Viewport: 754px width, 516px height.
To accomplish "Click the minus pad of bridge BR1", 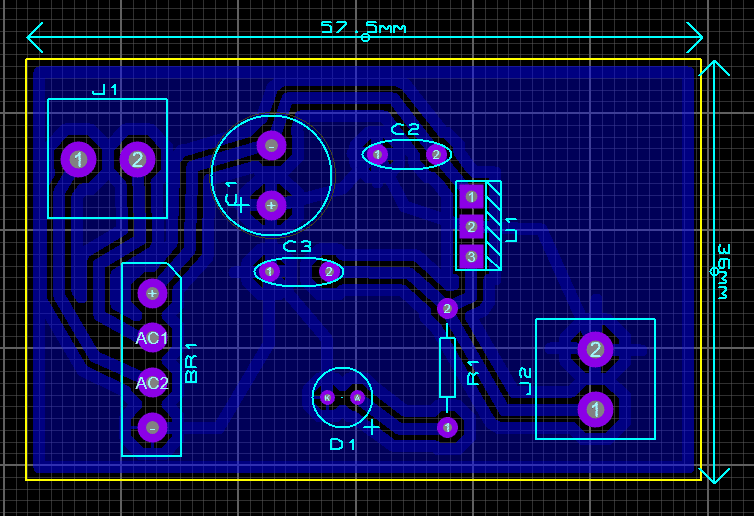I will (x=152, y=427).
